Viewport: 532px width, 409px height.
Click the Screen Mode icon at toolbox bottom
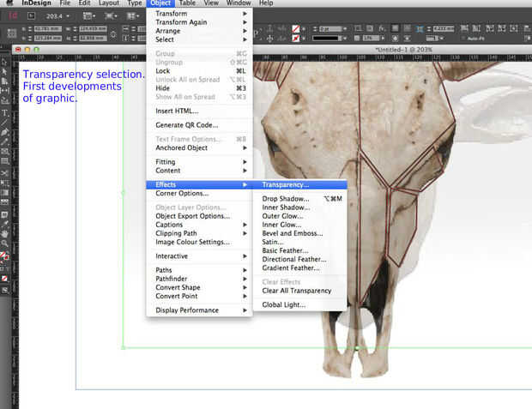click(x=4, y=291)
